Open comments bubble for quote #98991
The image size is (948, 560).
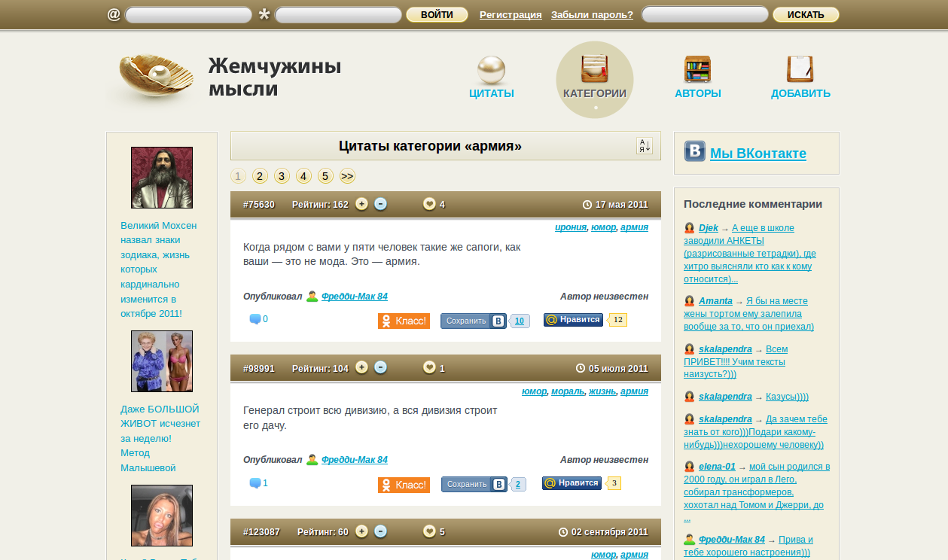point(255,483)
